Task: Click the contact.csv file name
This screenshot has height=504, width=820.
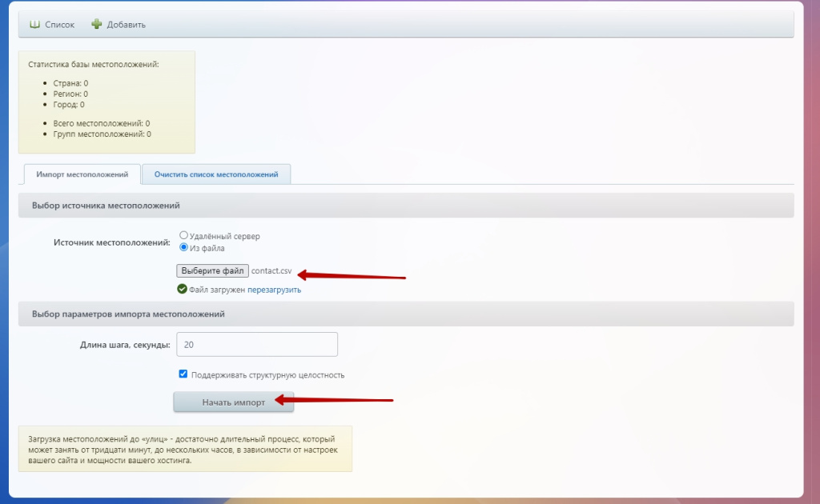Action: pyautogui.click(x=271, y=271)
